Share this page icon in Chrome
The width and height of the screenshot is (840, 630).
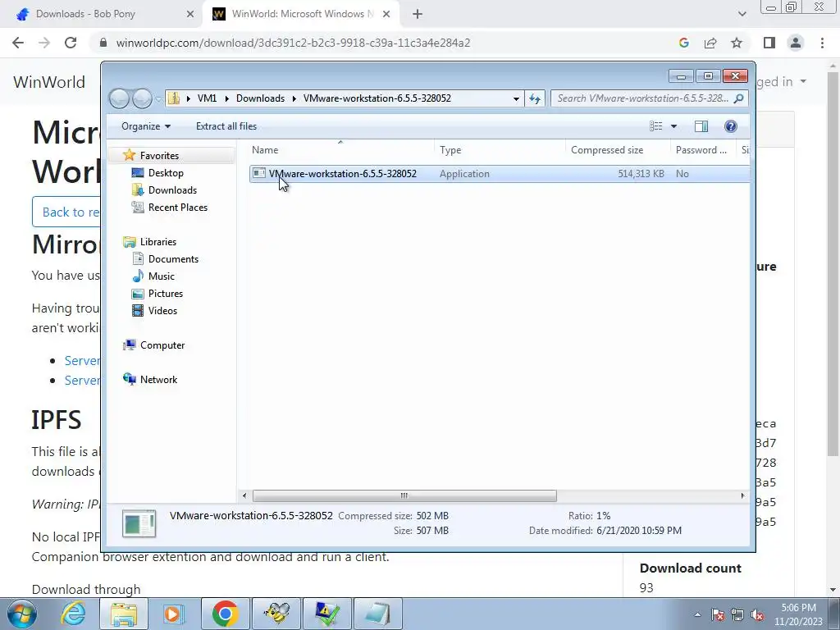(x=710, y=43)
